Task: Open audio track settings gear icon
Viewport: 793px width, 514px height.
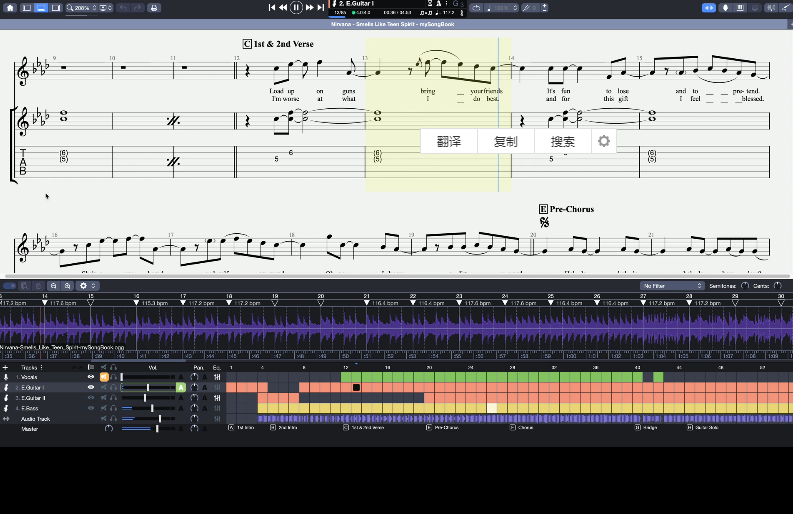Action: 83,286
